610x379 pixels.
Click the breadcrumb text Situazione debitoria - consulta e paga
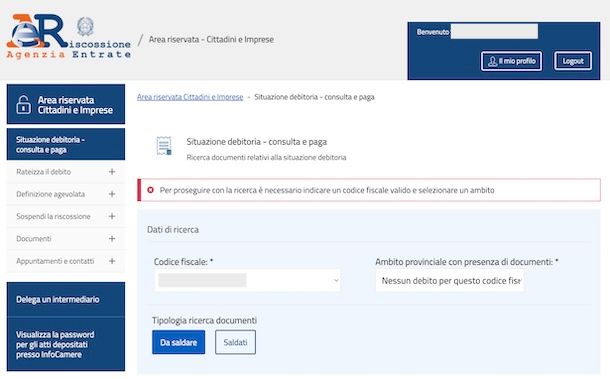[x=314, y=97]
